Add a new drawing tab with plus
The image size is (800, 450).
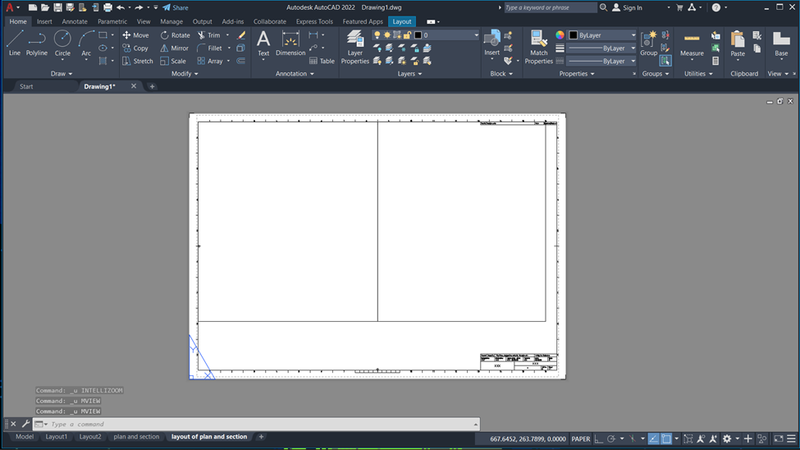152,87
